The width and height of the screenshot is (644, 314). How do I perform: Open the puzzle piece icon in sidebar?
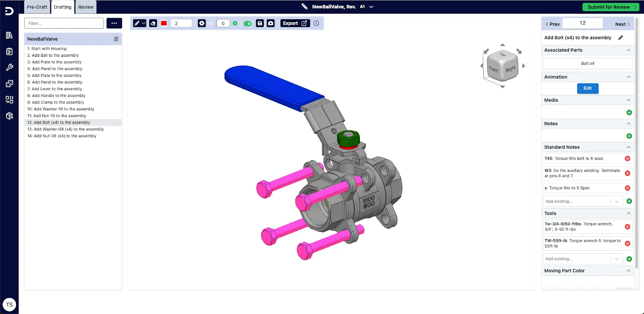click(x=9, y=83)
